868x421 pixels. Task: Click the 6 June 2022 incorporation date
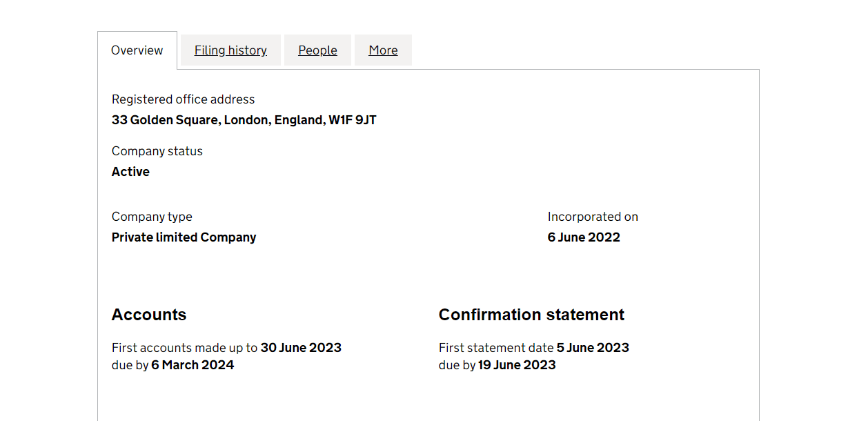tap(584, 237)
